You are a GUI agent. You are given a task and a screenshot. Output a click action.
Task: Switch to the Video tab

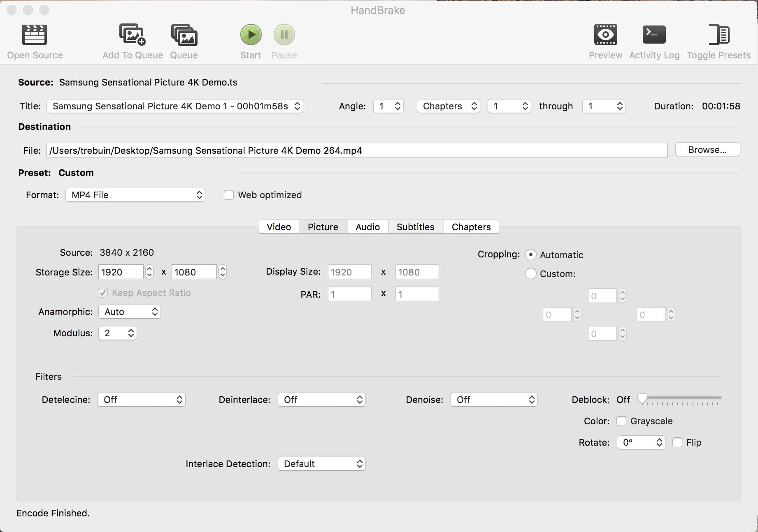point(279,227)
